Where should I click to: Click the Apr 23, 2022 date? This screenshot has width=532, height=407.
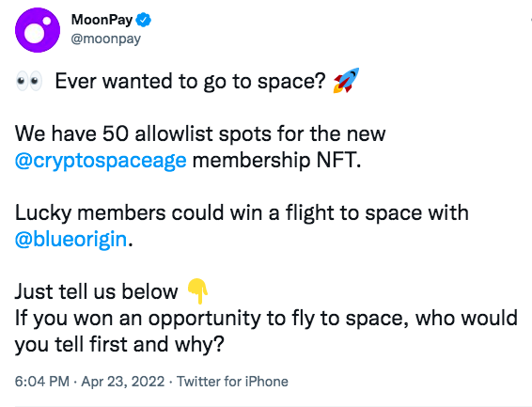123,382
